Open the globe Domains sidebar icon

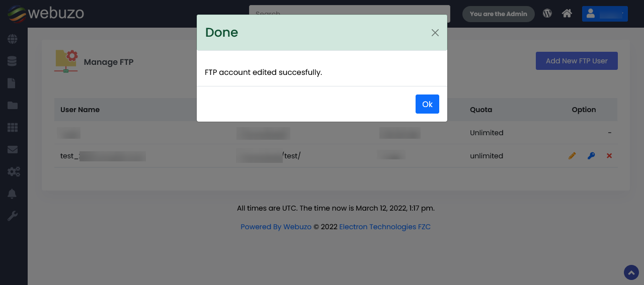(x=13, y=39)
